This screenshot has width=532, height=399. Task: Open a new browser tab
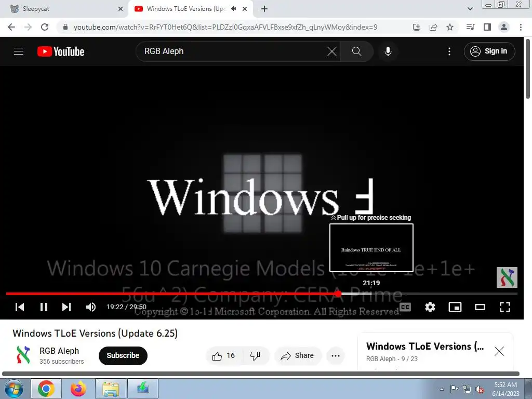click(264, 9)
